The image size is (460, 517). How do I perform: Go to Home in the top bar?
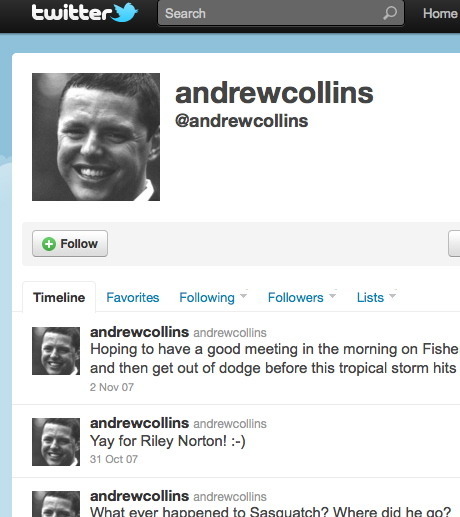tap(440, 14)
